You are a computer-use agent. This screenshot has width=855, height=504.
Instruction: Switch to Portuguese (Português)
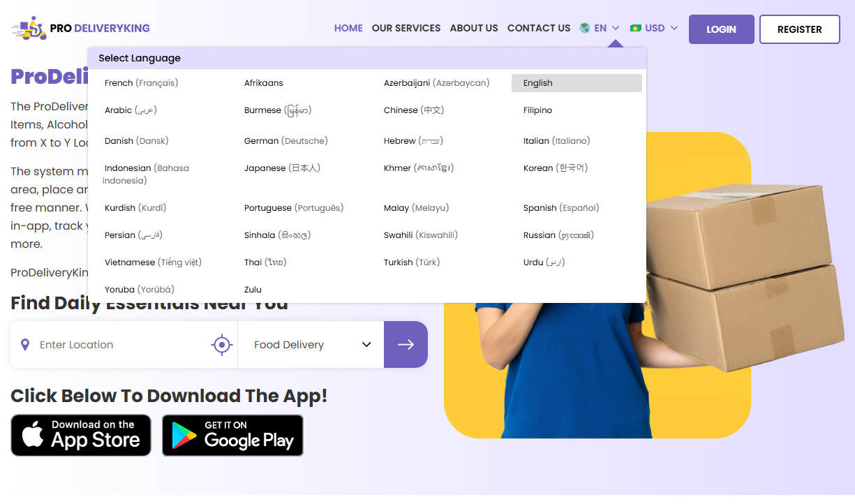[x=294, y=208]
